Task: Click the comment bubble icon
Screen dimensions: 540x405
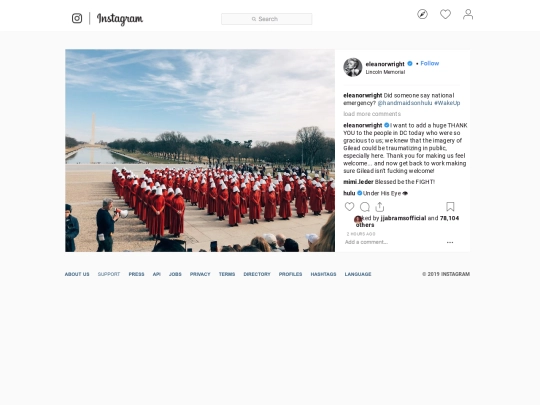Action: pos(364,207)
